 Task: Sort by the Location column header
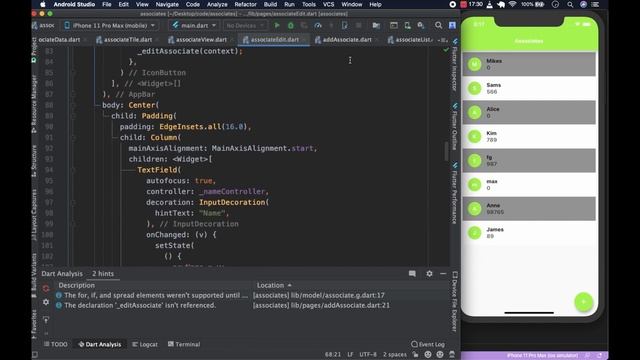point(274,285)
